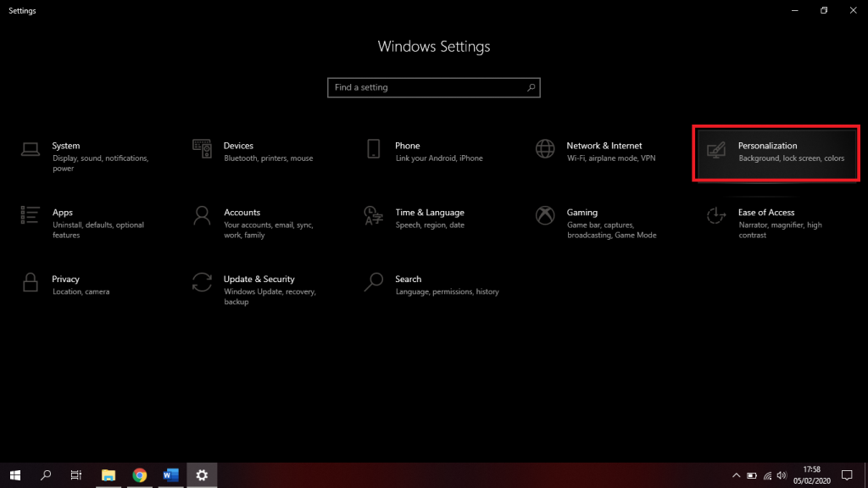Open the Privacy padlock icon
Image resolution: width=868 pixels, height=488 pixels.
(31, 282)
